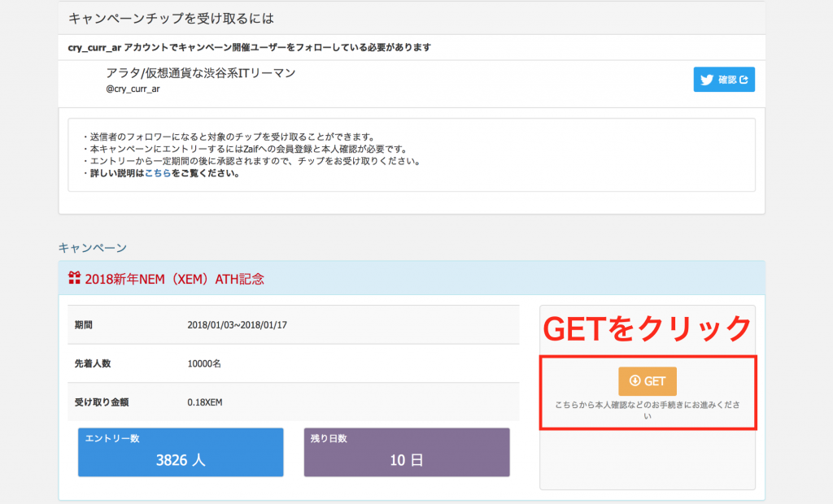Click the blue エントリー数 3826 人 tile
Screen dimensions: 833x504
pos(181,452)
